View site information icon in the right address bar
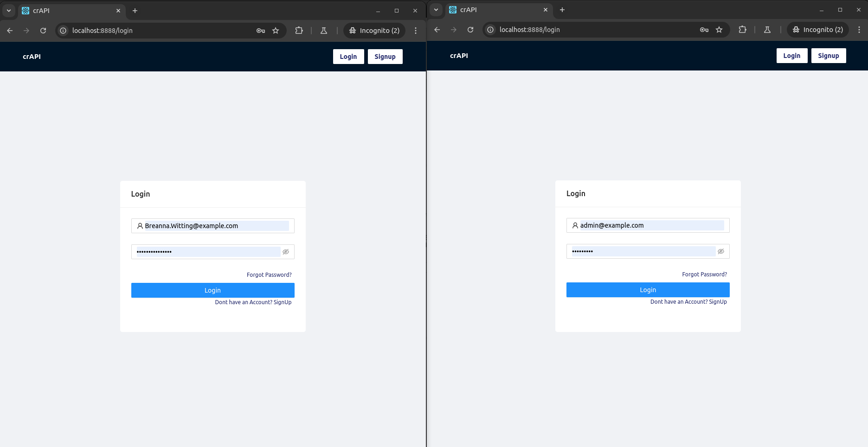This screenshot has width=868, height=447. tap(490, 30)
